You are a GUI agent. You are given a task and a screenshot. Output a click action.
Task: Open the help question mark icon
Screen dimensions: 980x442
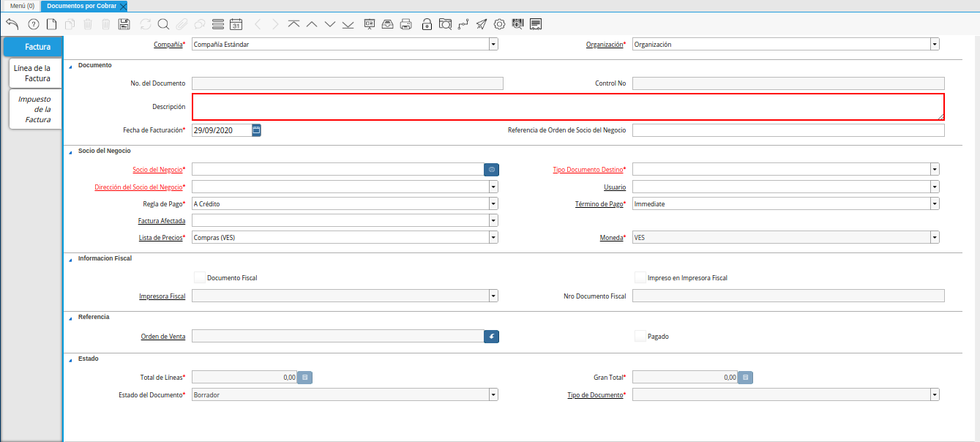33,24
